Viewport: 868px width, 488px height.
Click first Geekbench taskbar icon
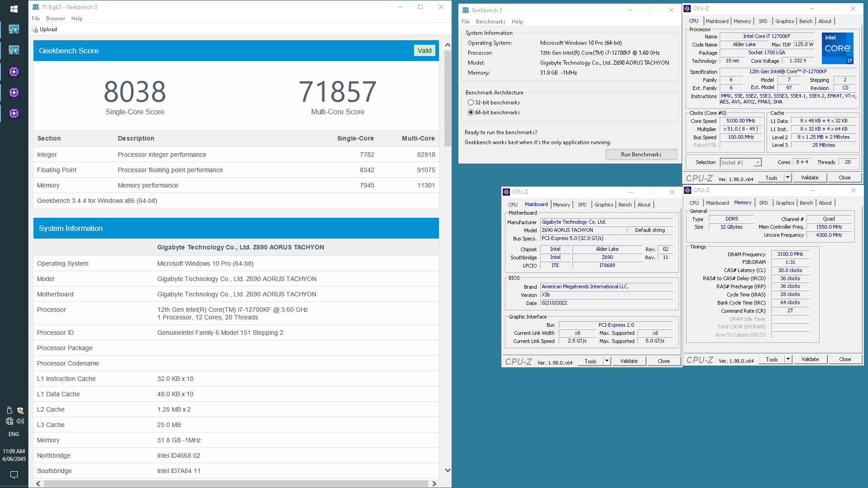point(14,30)
